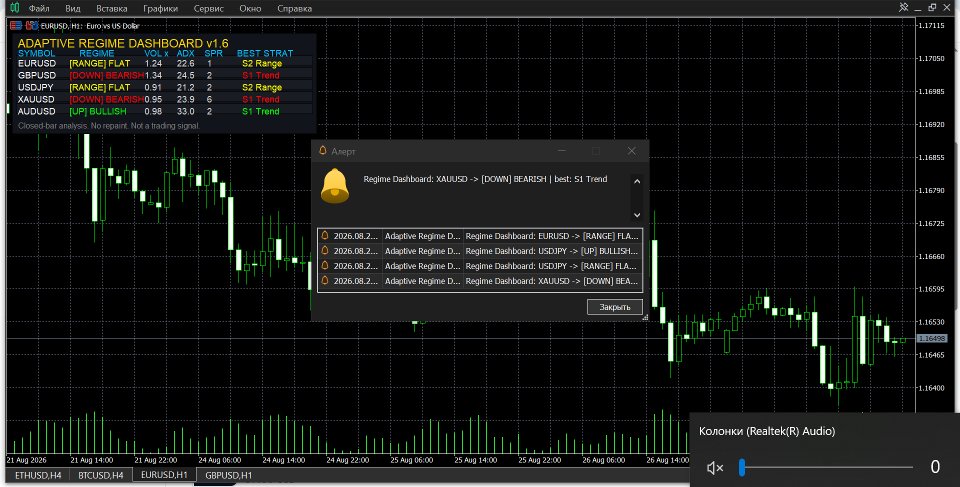
Task: Click the Закрыть button in alert window
Action: pyautogui.click(x=615, y=307)
